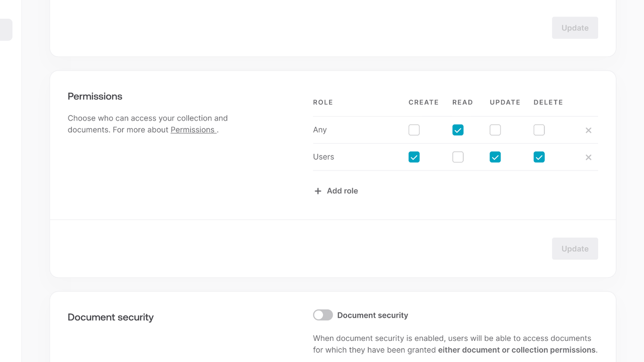Remove the Any role with its X icon
644x362 pixels.
588,130
